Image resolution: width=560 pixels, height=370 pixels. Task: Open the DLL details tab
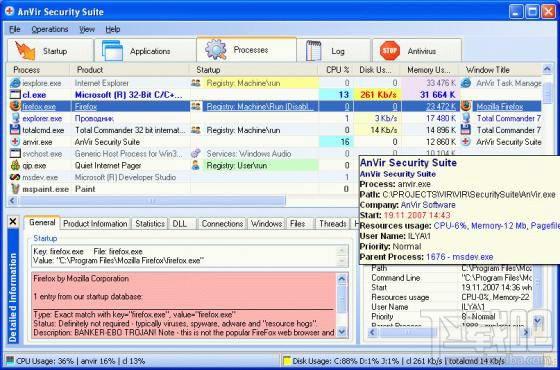[x=182, y=224]
